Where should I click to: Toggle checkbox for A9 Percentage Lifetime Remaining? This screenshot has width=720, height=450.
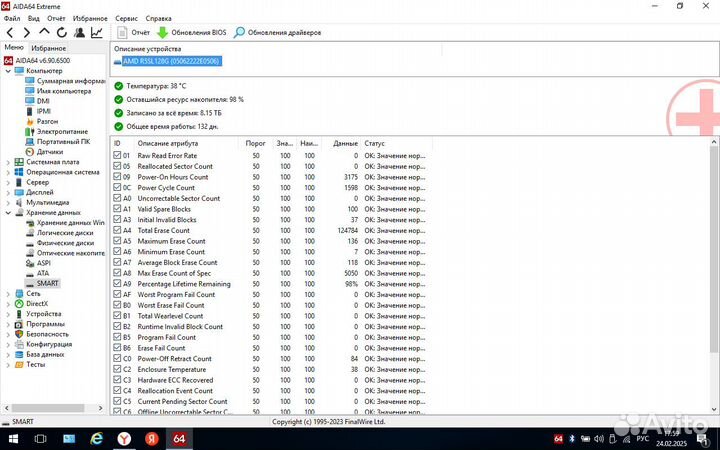pos(117,283)
